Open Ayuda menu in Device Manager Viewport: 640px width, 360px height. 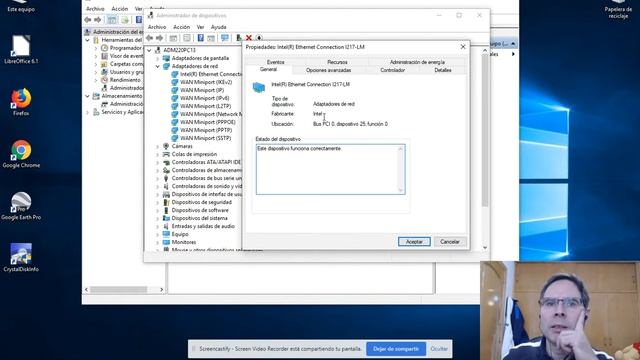pyautogui.click(x=218, y=27)
